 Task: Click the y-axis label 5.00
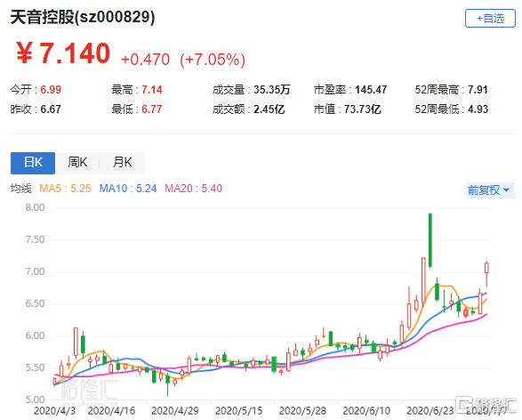pyautogui.click(x=35, y=400)
